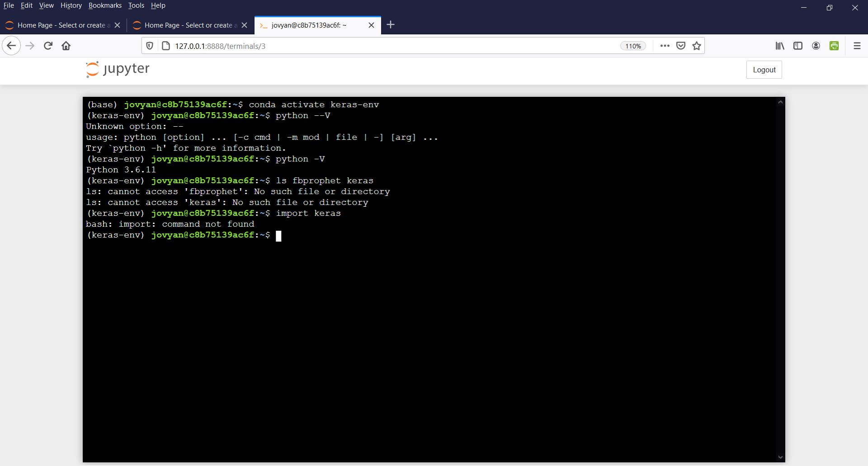Bookmark this page with the star icon

[x=697, y=46]
